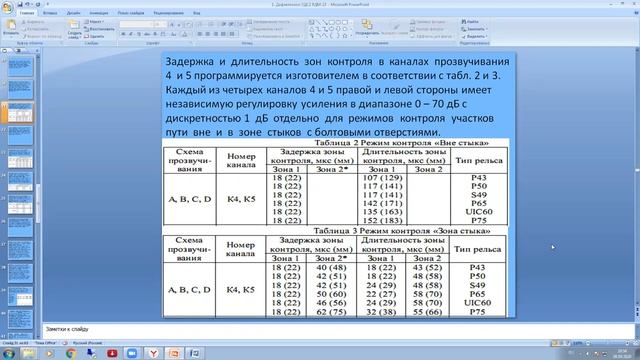
Task: Click the Вставить paste button
Action: (11, 29)
